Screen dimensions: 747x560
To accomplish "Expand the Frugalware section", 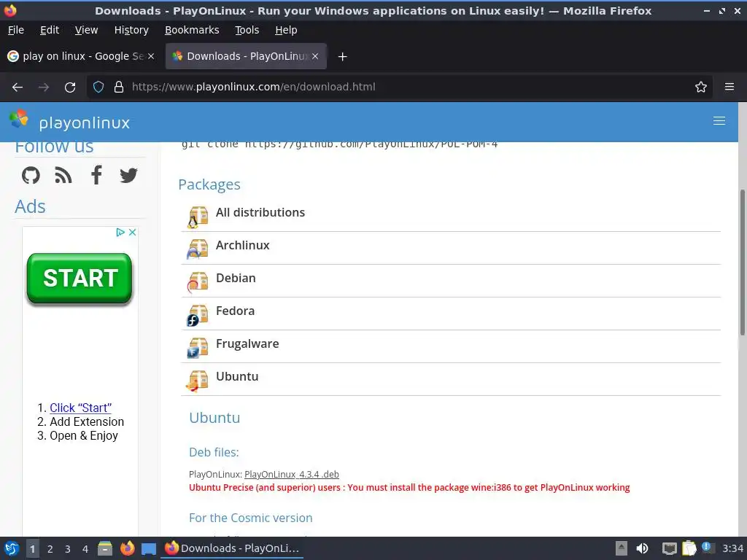I will pos(451,346).
